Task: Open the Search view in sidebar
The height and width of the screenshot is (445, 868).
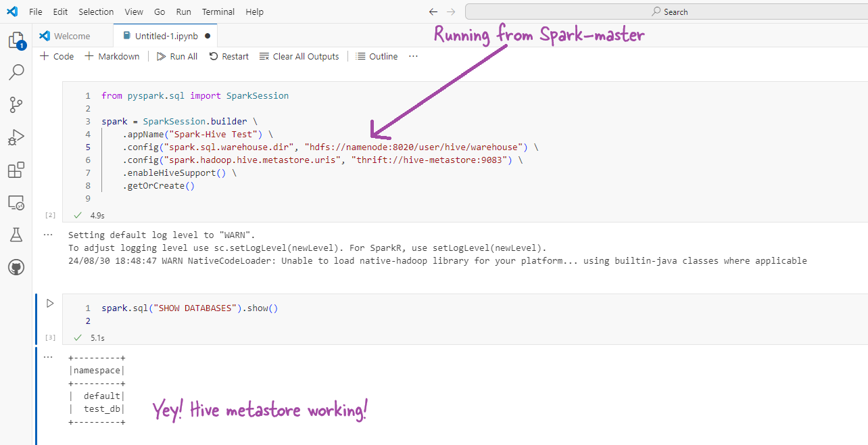Action: (16, 72)
